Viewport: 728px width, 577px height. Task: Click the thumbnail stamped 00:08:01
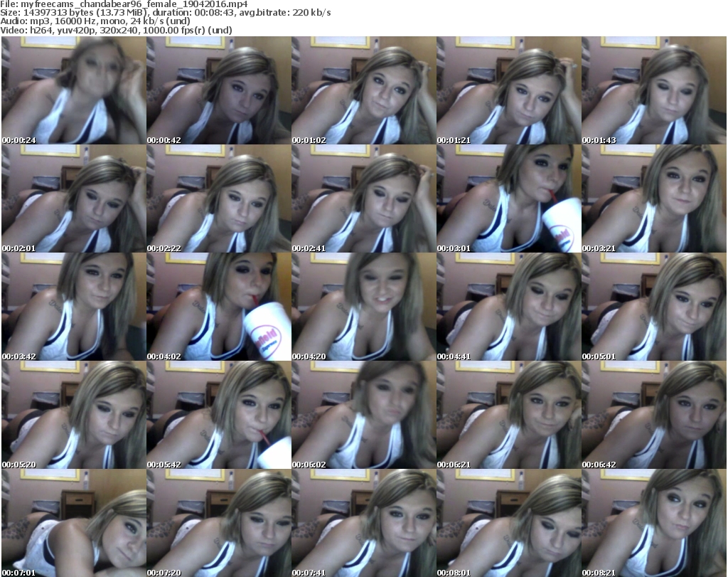pos(509,523)
